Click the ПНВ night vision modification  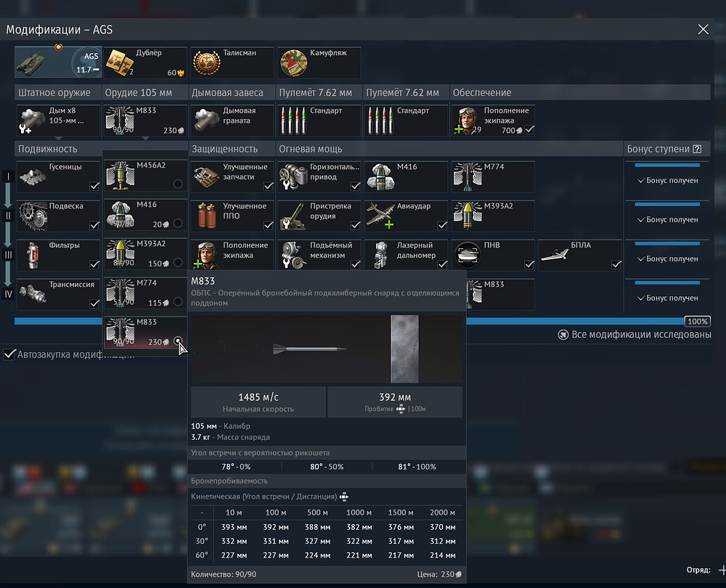point(493,255)
